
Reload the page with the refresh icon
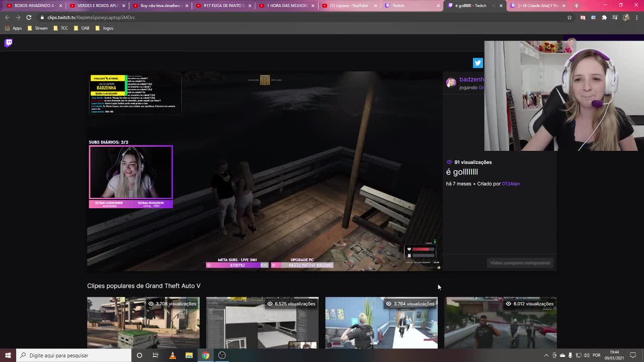tap(29, 18)
